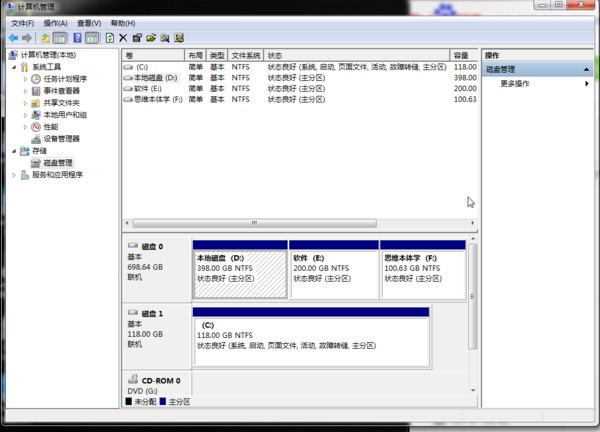Expand the 服务和应用程序 node arrow

click(x=14, y=175)
